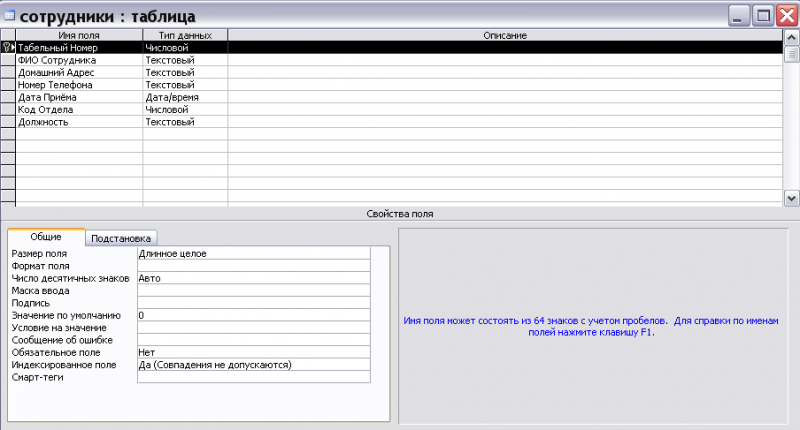The height and width of the screenshot is (430, 800).
Task: Click the Табельный Номер field name cell
Action: pyautogui.click(x=80, y=47)
